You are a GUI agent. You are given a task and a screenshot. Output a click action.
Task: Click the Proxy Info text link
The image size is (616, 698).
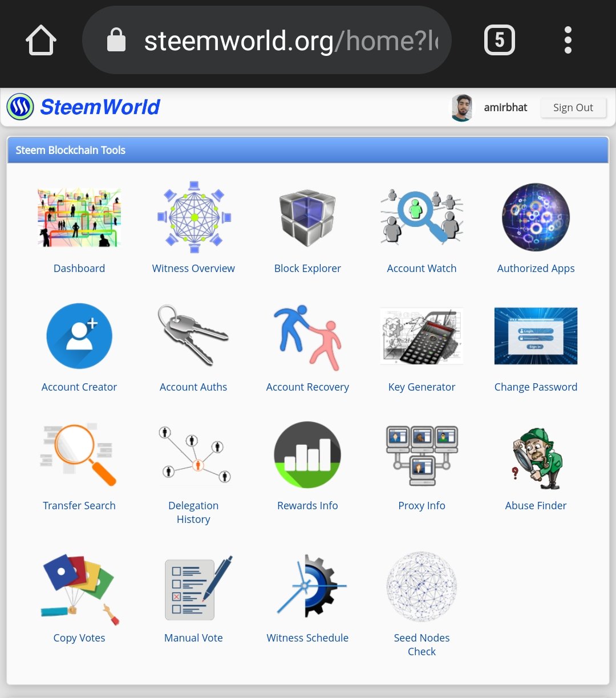click(x=422, y=506)
